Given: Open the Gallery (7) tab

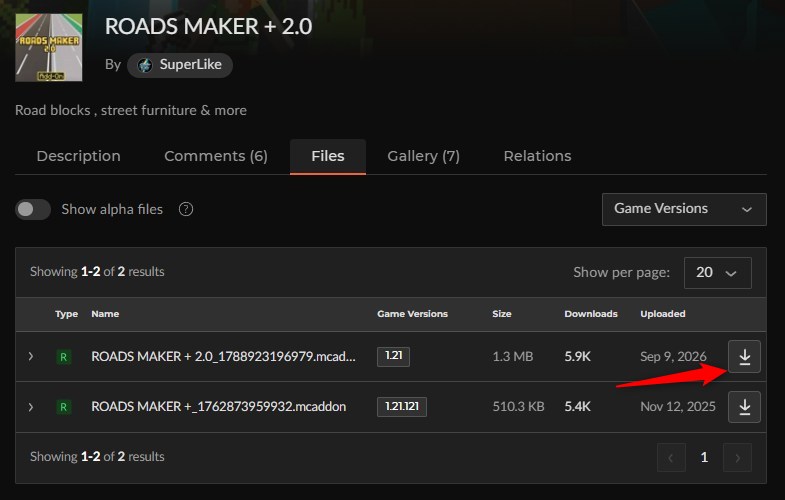Looking at the screenshot, I should click(x=424, y=156).
